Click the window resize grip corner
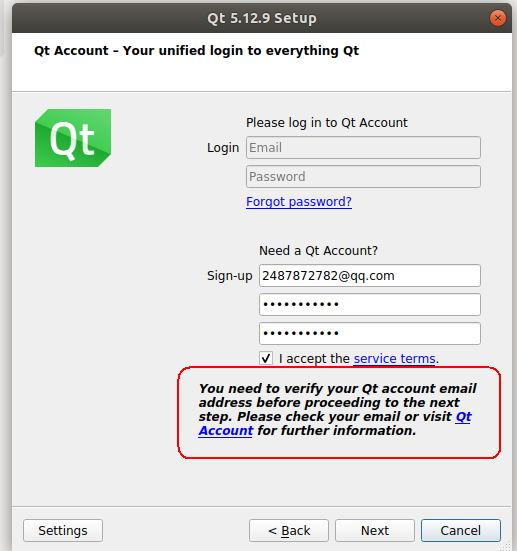This screenshot has width=517, height=551. pyautogui.click(x=506, y=546)
